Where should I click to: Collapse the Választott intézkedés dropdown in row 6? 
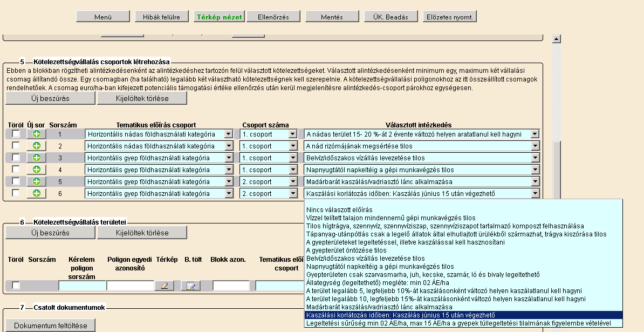[x=535, y=193]
